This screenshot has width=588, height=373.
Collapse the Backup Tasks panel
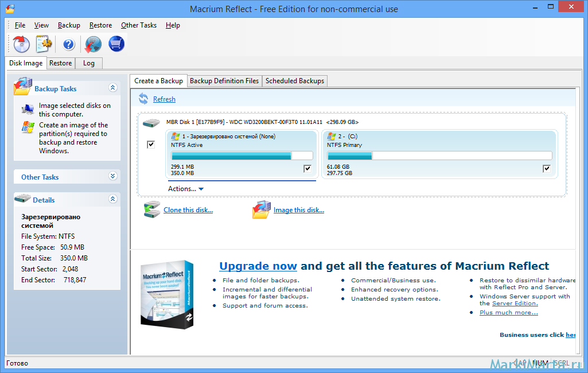click(113, 88)
